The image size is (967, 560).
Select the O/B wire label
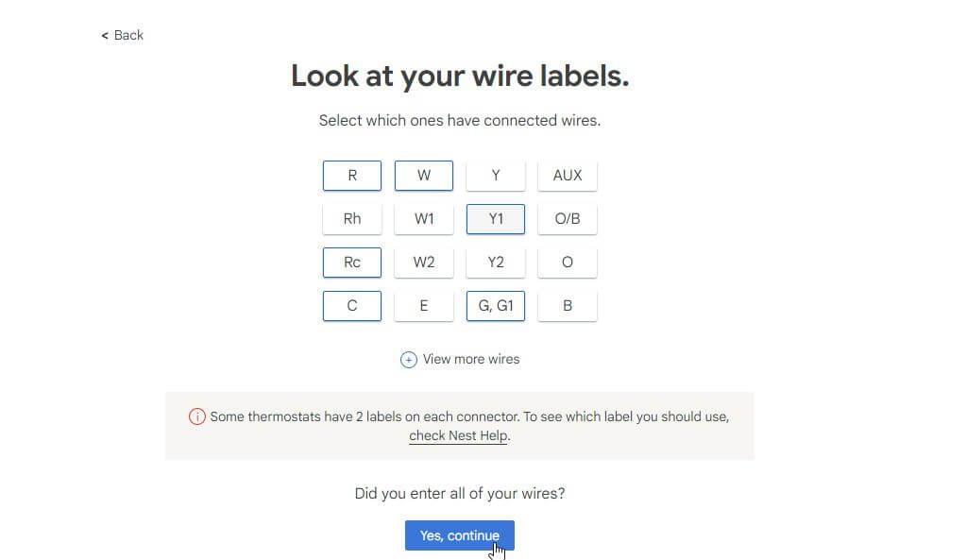coord(568,219)
